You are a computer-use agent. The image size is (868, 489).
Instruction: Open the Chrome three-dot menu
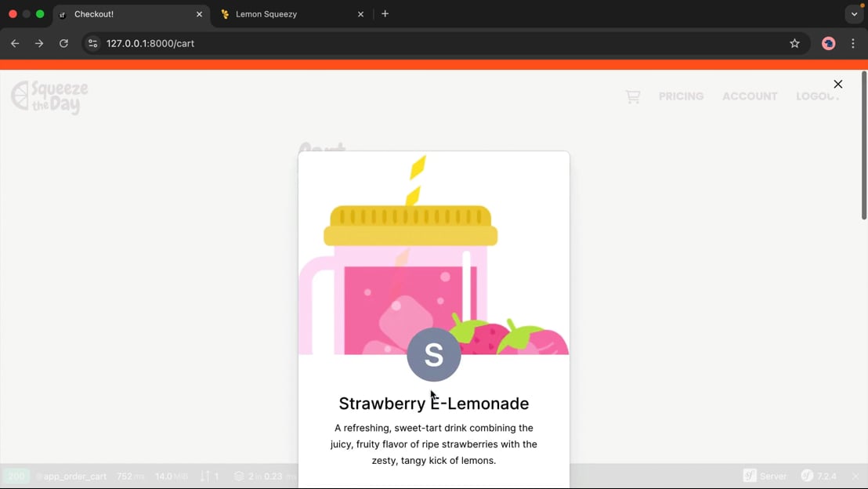point(853,43)
